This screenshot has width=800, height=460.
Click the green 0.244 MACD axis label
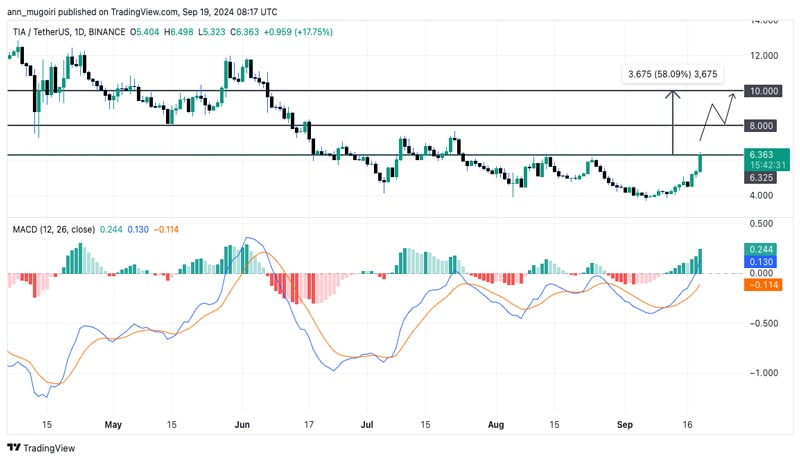[x=760, y=249]
